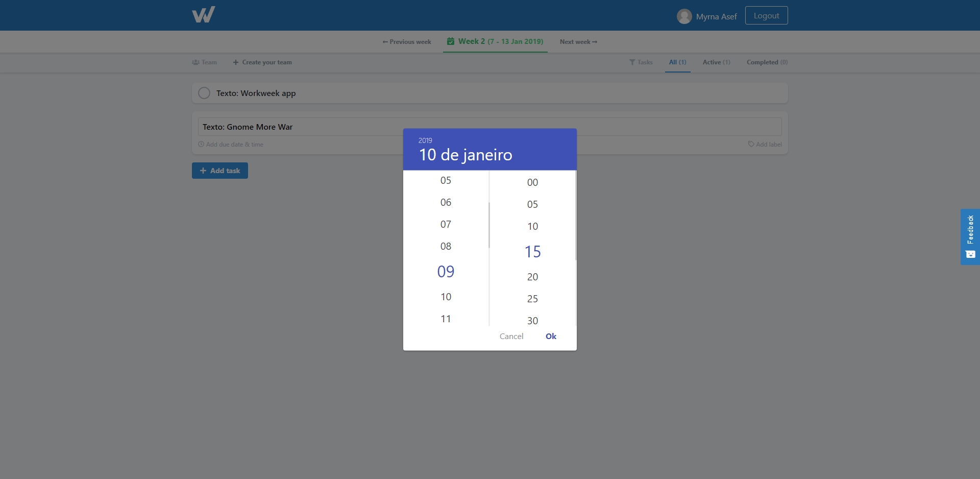Click the Add task button
The height and width of the screenshot is (479, 980).
click(x=219, y=170)
